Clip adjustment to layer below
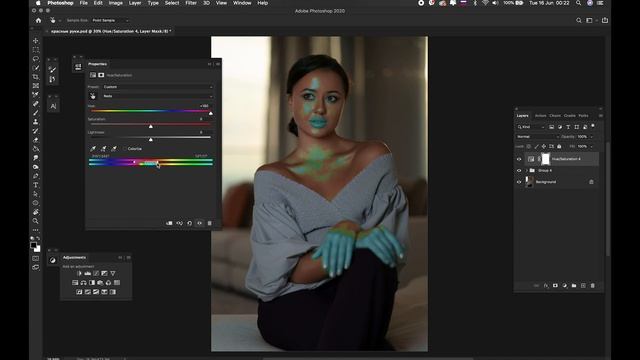The height and width of the screenshot is (360, 640). click(x=169, y=223)
